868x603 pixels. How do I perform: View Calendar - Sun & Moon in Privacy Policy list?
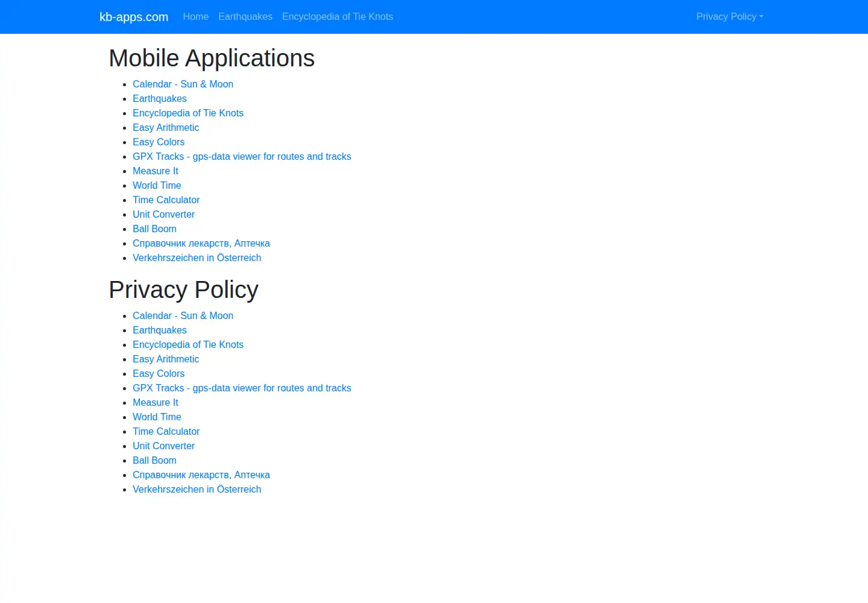pyautogui.click(x=183, y=316)
